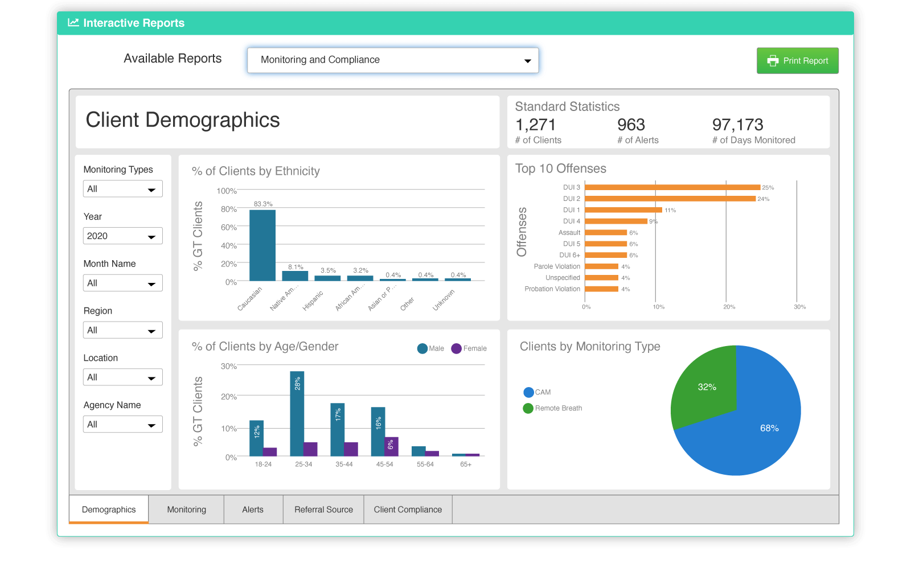911x588 pixels.
Task: Click the DUI 2 offense bar
Action: click(670, 199)
